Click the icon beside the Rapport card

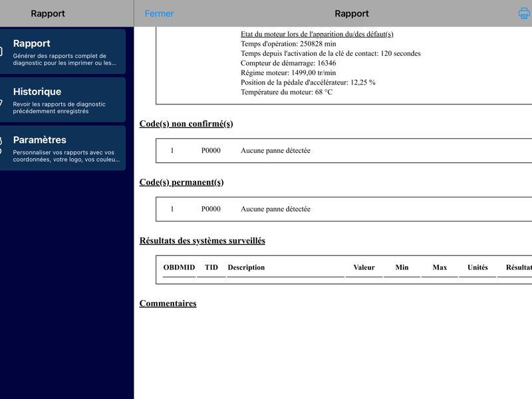pyautogui.click(x=1, y=51)
